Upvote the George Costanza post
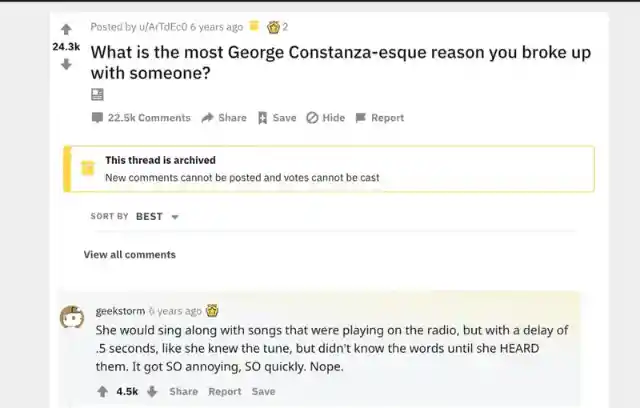This screenshot has width=640, height=408. coord(66,29)
